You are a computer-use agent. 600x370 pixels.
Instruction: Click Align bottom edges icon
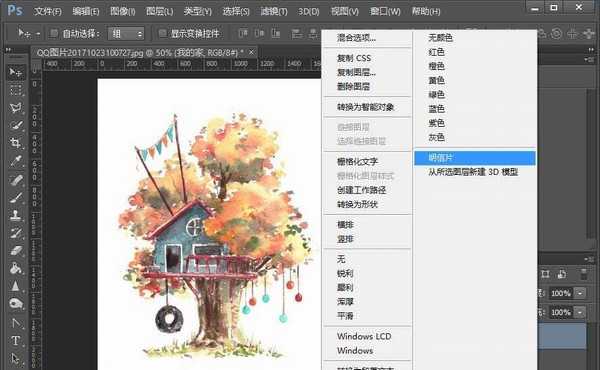276,34
